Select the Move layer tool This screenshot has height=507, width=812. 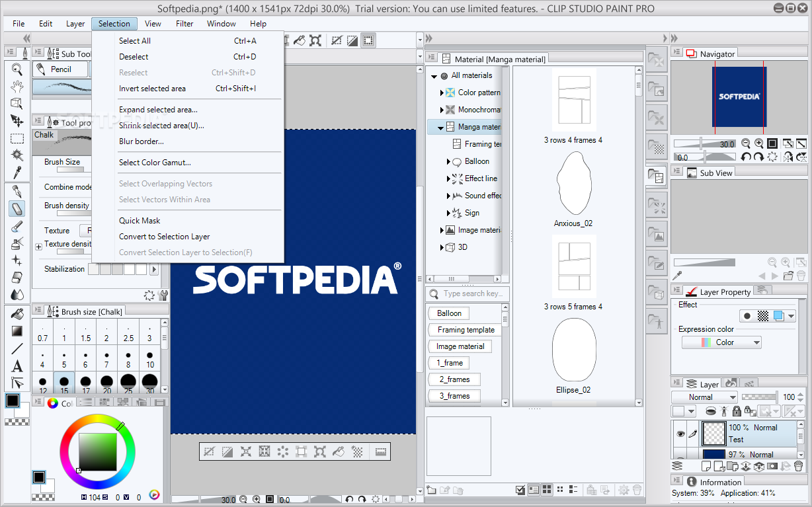[x=17, y=121]
